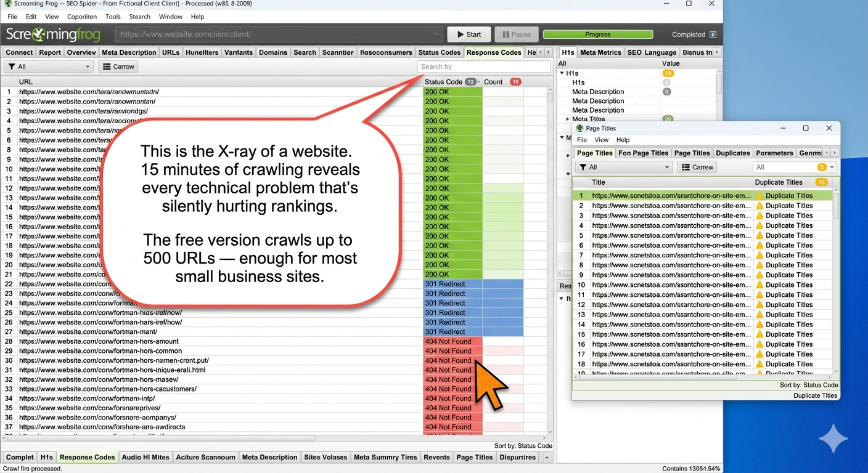Open the Help menu in Page Titles window
This screenshot has height=473, width=868.
click(x=623, y=140)
